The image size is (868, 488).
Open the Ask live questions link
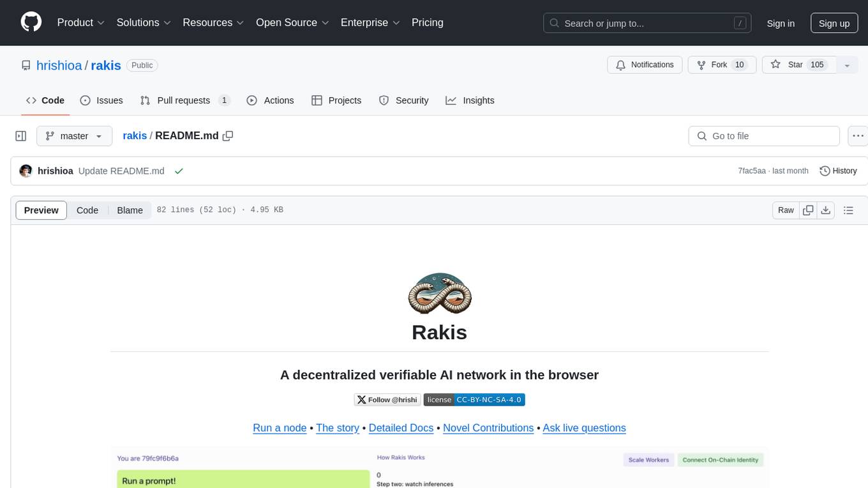pos(584,428)
